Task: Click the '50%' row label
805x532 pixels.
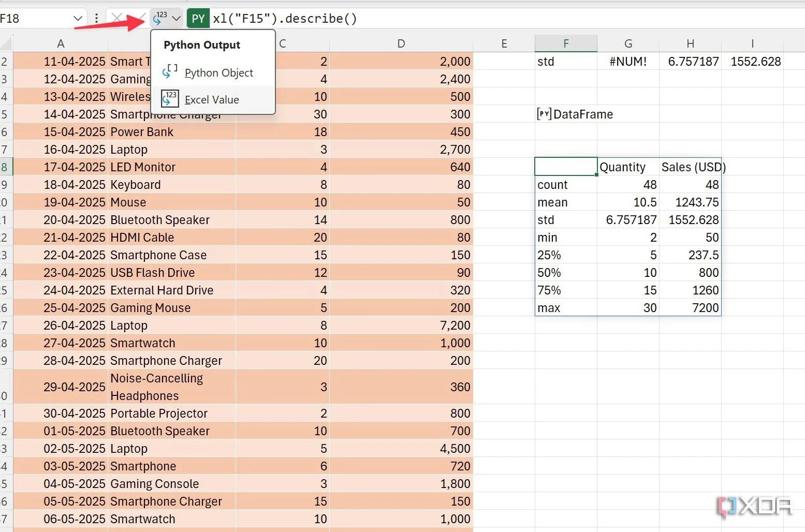Action: point(566,272)
